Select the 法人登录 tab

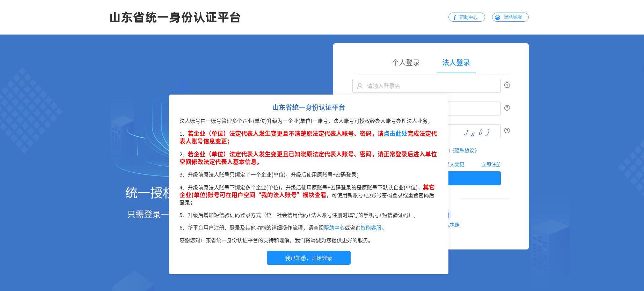[x=456, y=62]
